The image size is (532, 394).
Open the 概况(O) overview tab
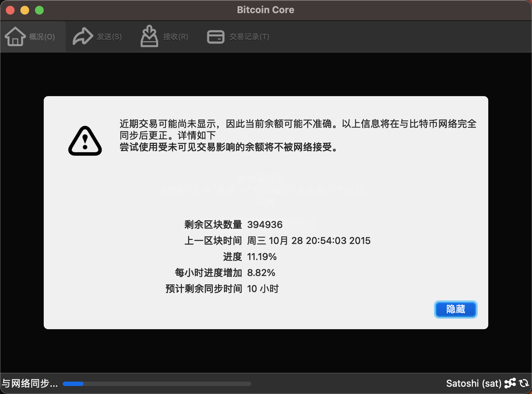coord(42,37)
